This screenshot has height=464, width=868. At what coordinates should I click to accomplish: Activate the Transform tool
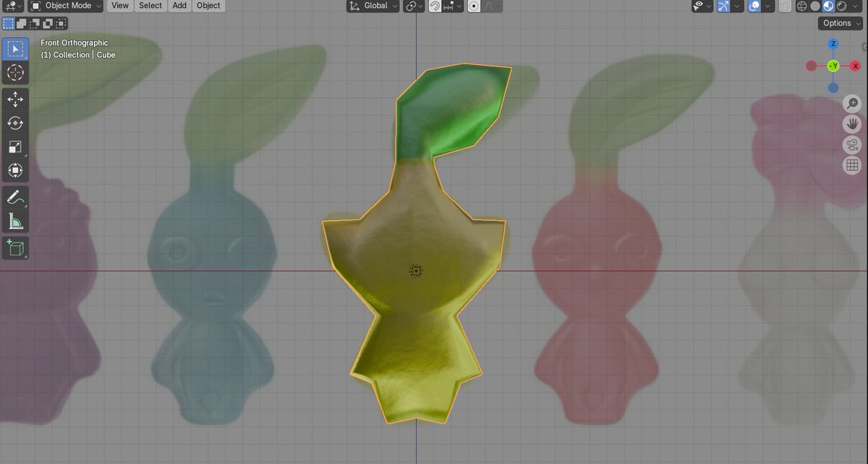coord(15,171)
